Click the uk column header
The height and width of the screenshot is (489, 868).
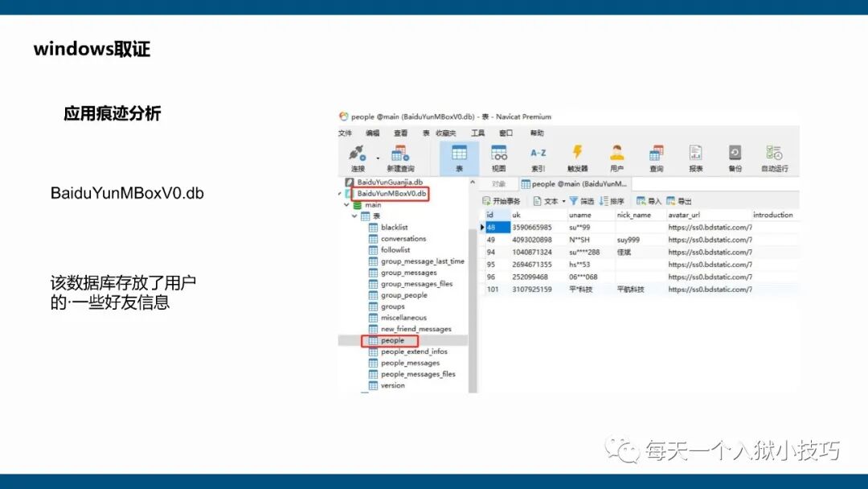click(x=538, y=215)
